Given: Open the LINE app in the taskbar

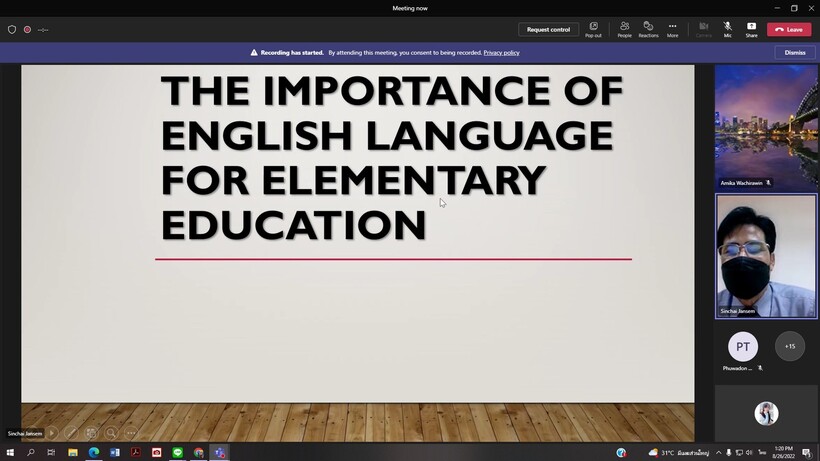Looking at the screenshot, I should tap(178, 453).
